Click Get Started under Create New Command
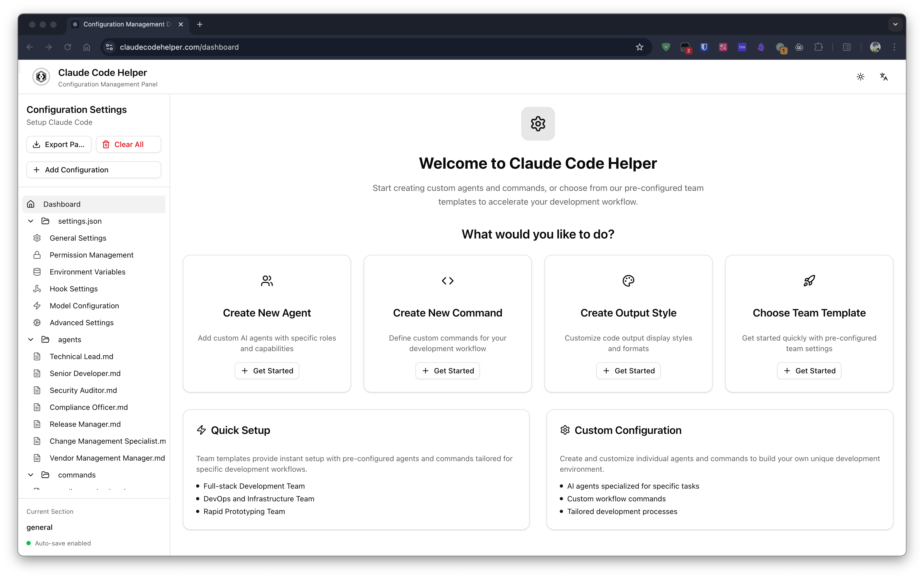924x578 pixels. pos(447,371)
